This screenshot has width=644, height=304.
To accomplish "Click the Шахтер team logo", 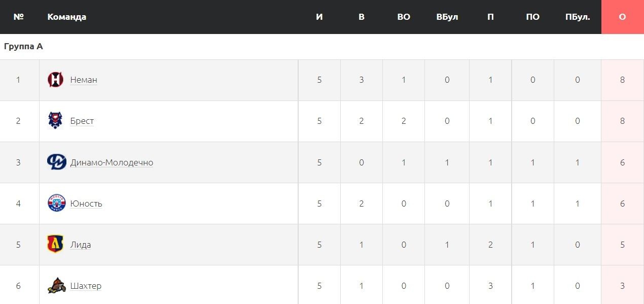I will tap(56, 285).
